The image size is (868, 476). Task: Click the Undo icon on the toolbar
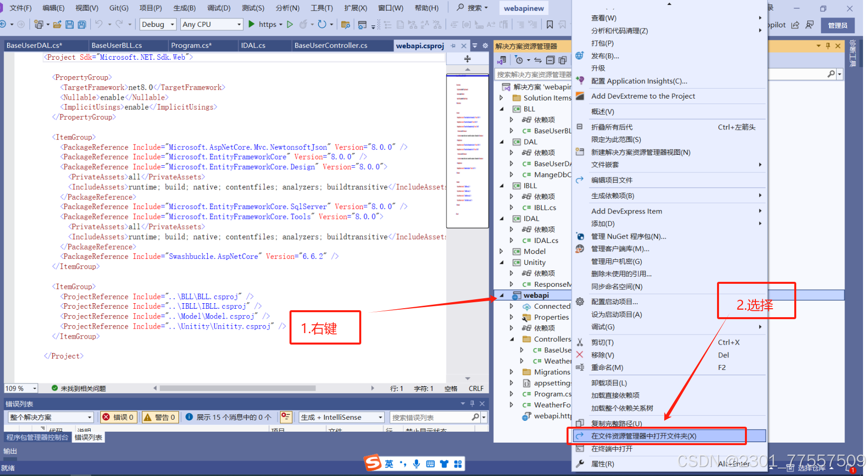[98, 24]
